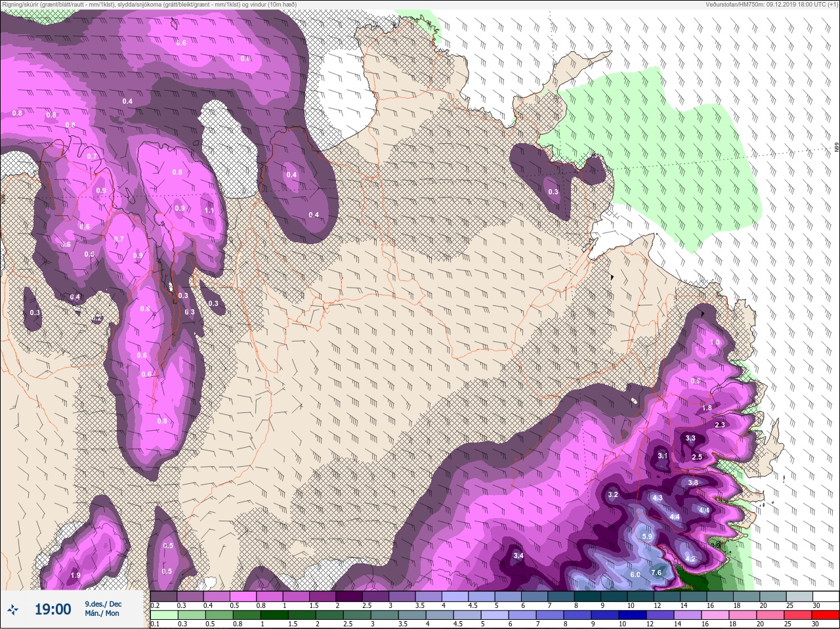Click the 1.9 precipitation value on map
The height and width of the screenshot is (629, 840).
(75, 575)
